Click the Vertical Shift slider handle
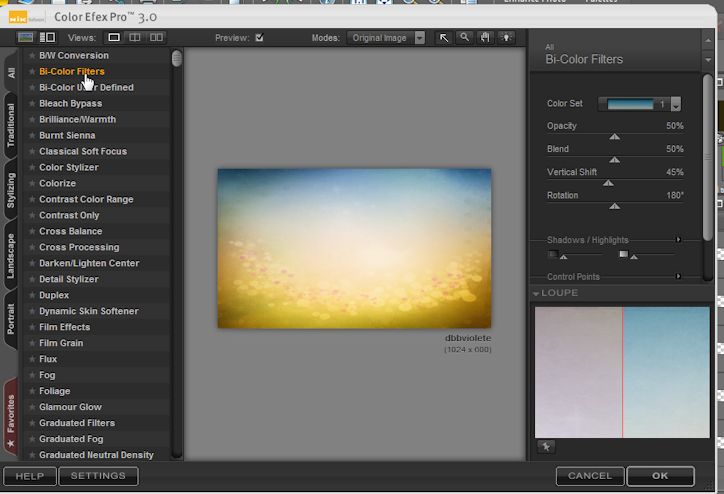The width and height of the screenshot is (724, 494). coord(609,183)
